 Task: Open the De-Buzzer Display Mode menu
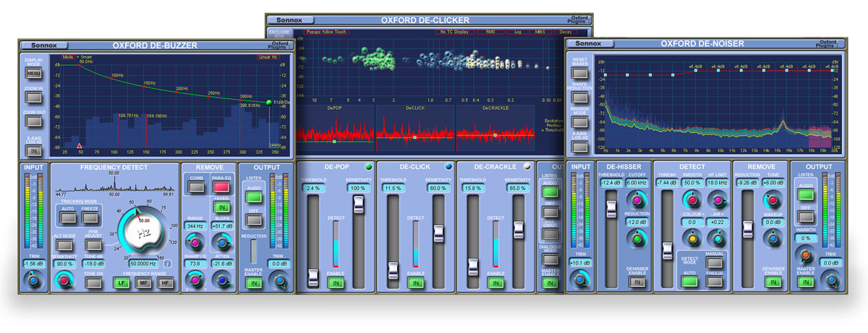coord(34,73)
